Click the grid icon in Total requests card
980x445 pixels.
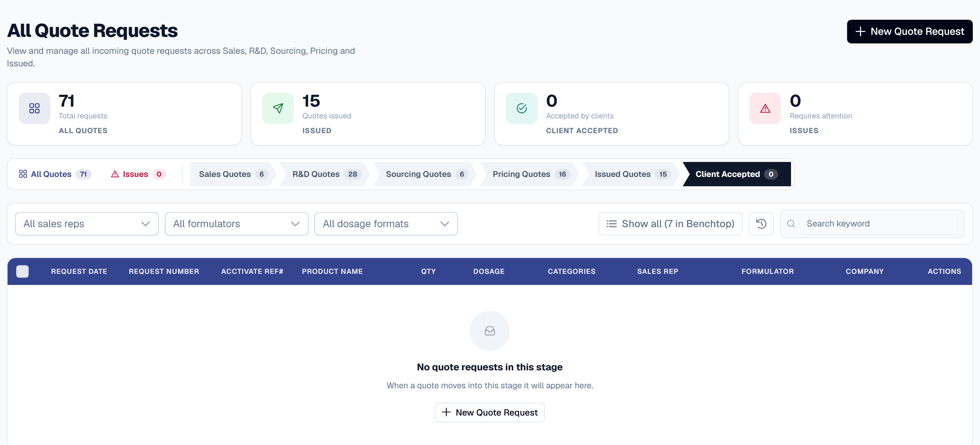tap(34, 108)
